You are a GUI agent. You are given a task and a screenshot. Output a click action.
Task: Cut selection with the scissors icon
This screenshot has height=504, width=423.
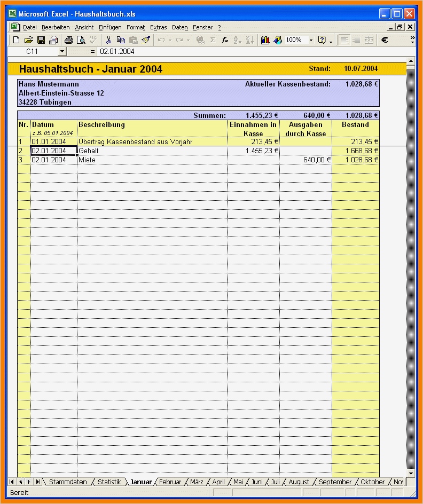pos(108,40)
